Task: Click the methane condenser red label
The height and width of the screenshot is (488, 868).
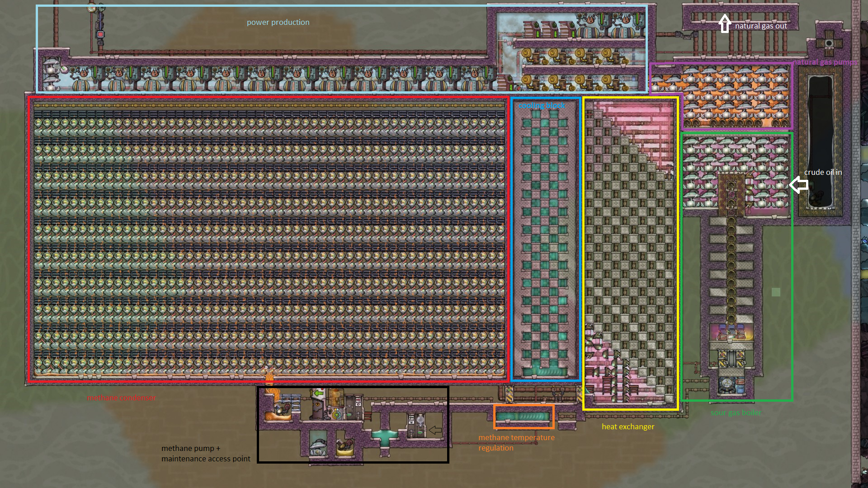Action: coord(121,398)
